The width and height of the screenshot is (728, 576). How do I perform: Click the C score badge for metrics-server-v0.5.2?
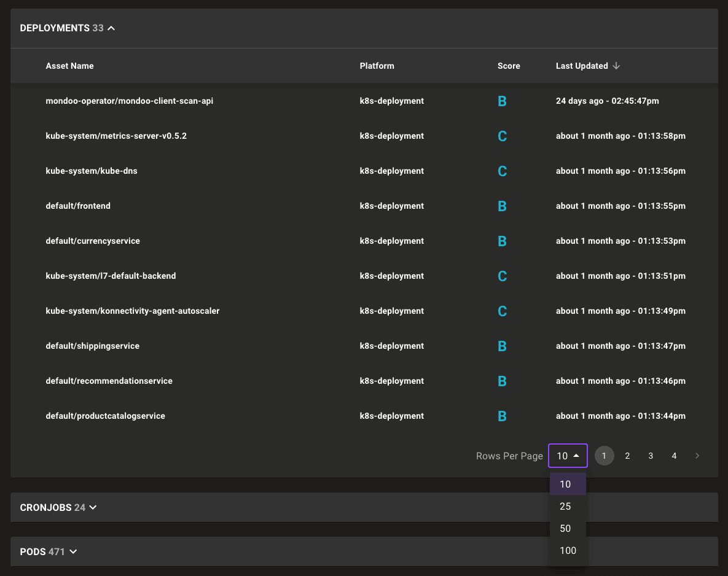click(502, 136)
